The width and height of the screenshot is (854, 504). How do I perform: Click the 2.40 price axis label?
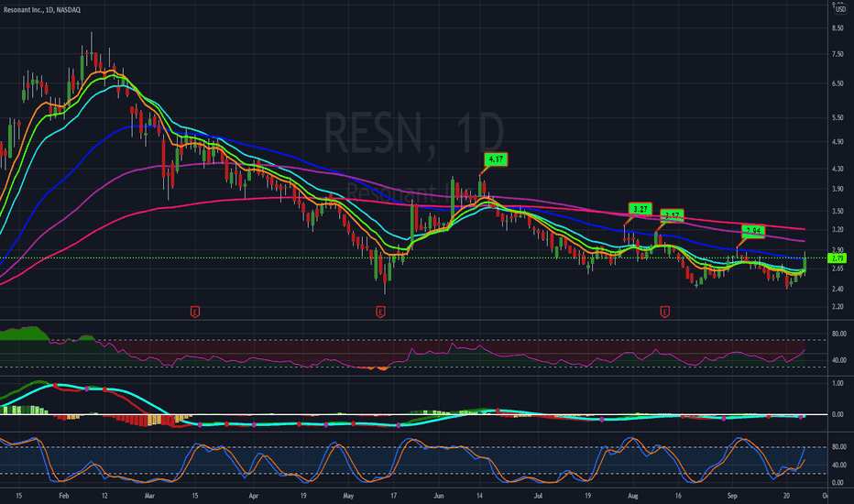click(x=838, y=290)
